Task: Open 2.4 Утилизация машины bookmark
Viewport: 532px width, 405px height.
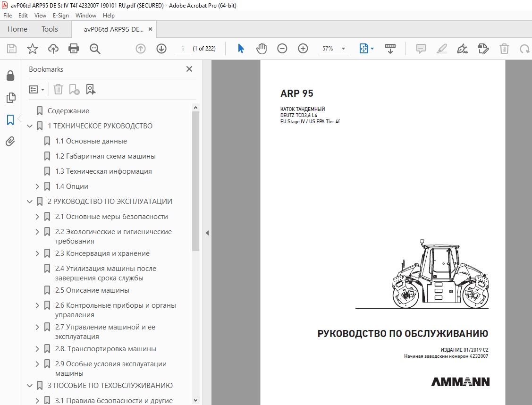Action: [x=106, y=273]
